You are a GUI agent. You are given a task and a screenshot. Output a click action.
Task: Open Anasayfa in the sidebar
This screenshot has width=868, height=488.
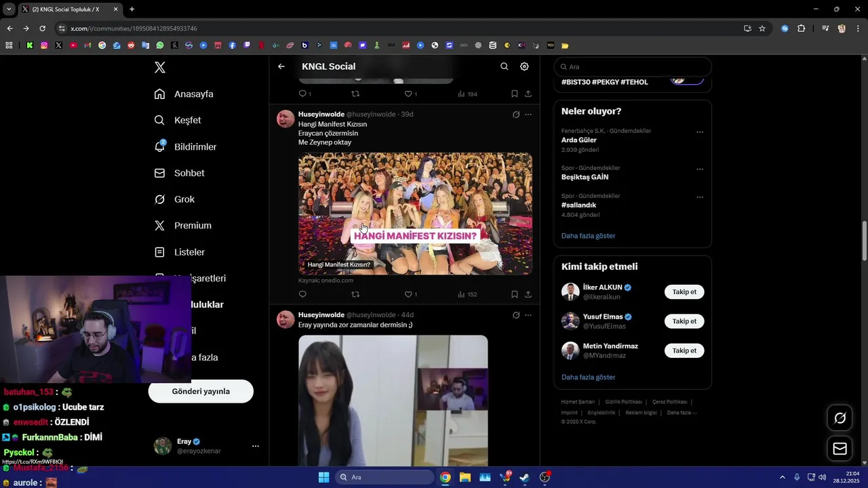[x=184, y=94]
